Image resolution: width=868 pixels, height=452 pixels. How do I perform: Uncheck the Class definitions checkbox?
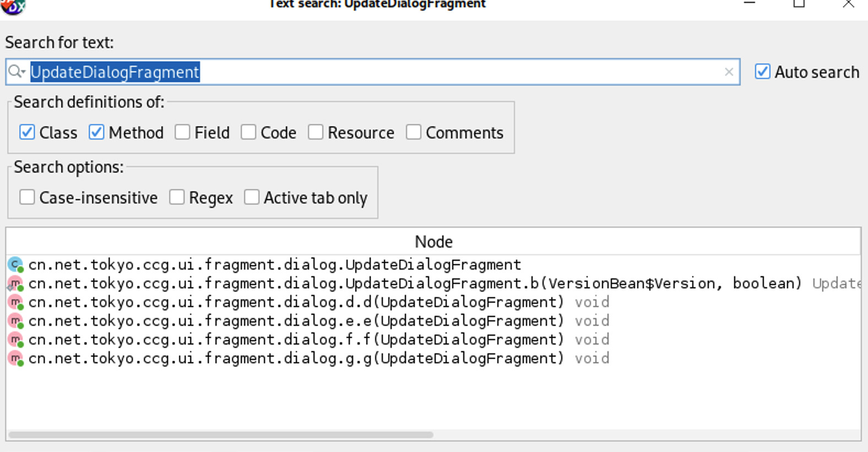click(x=27, y=133)
